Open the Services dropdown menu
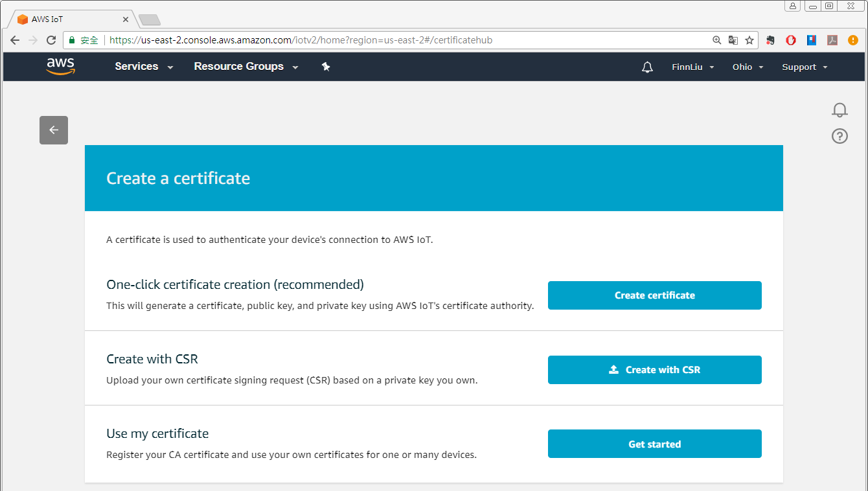Screen dimensions: 868x491 point(144,67)
